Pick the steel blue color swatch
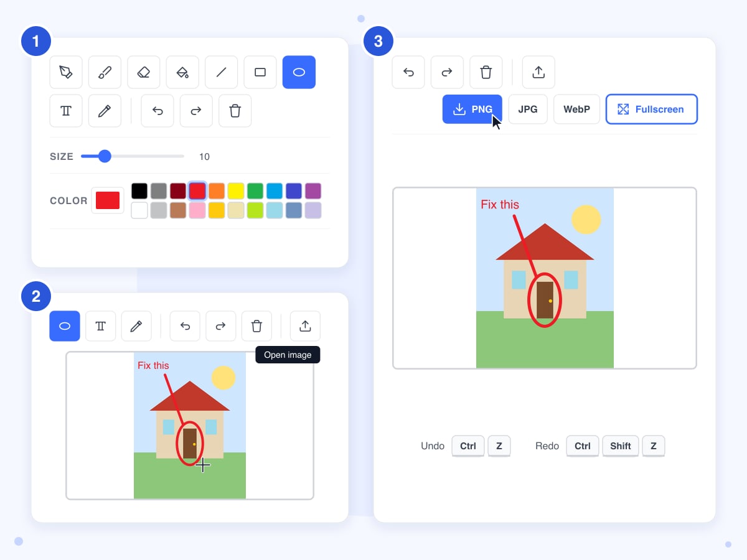 pos(294,210)
